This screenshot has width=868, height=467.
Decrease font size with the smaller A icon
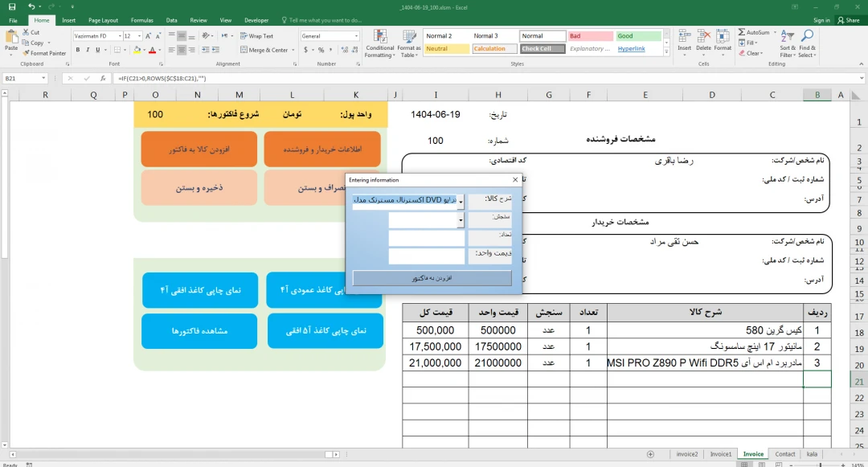pyautogui.click(x=158, y=36)
